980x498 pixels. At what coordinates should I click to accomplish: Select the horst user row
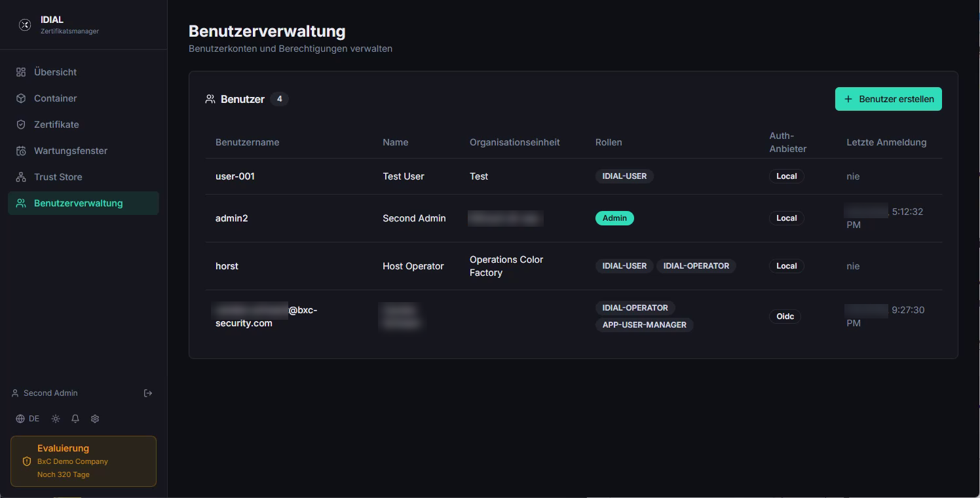574,266
